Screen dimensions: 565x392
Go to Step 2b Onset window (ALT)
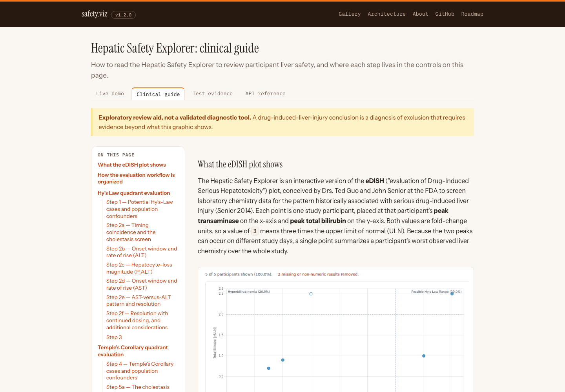[x=142, y=252]
